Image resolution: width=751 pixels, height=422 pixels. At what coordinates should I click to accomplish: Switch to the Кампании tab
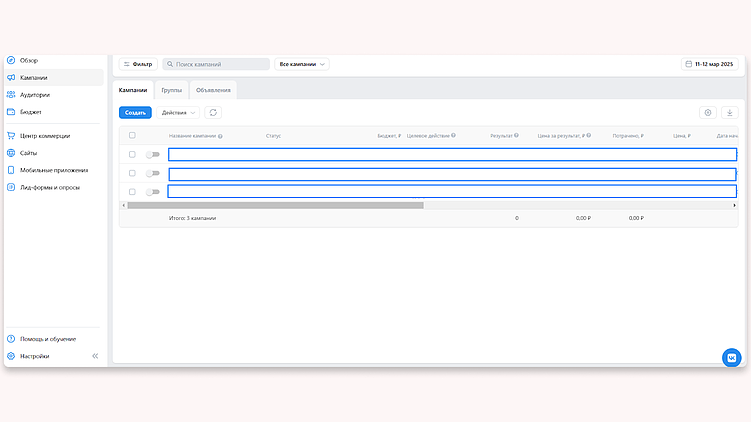(133, 90)
